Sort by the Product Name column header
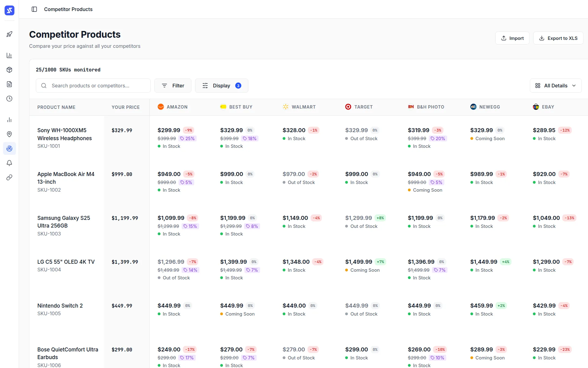588x368 pixels. click(56, 107)
